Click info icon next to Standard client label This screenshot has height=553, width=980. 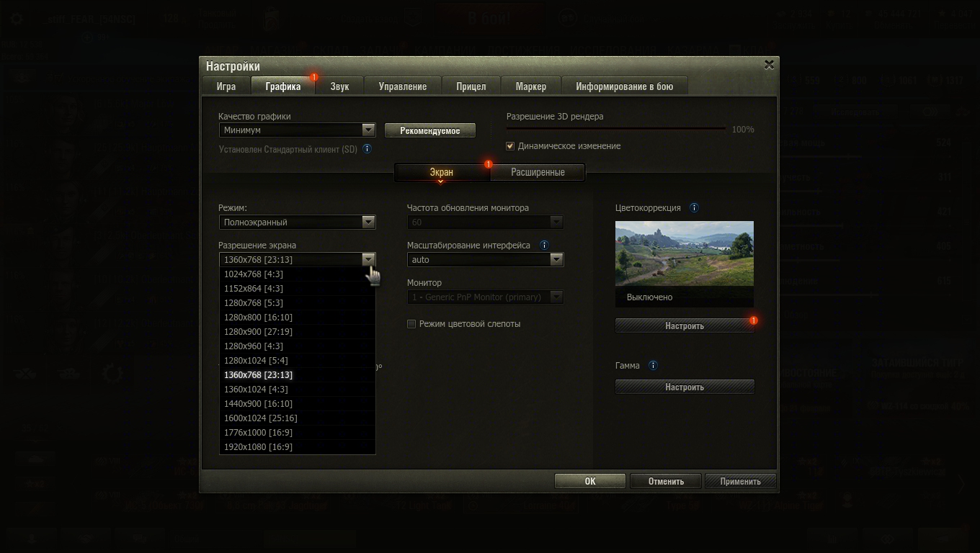pyautogui.click(x=367, y=149)
